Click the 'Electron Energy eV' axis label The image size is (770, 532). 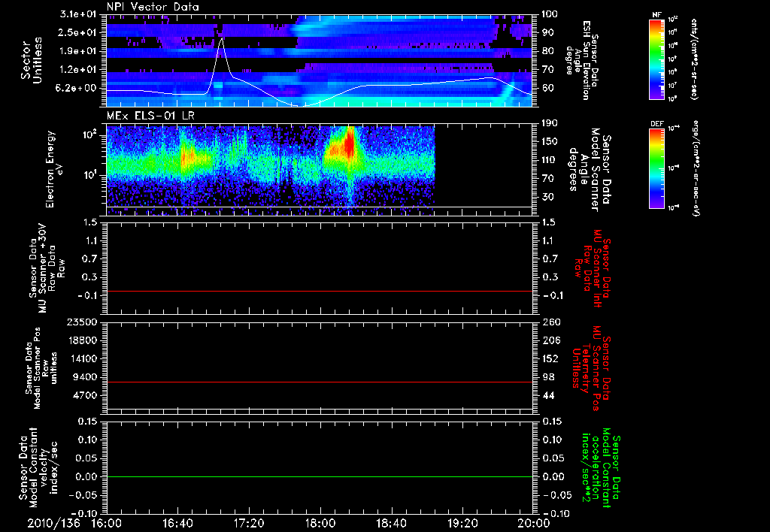53,169
